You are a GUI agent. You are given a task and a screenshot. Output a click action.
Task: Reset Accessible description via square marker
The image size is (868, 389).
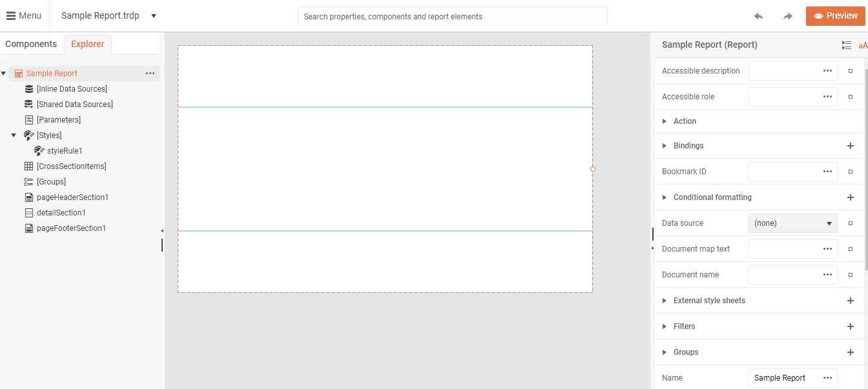[x=851, y=71]
